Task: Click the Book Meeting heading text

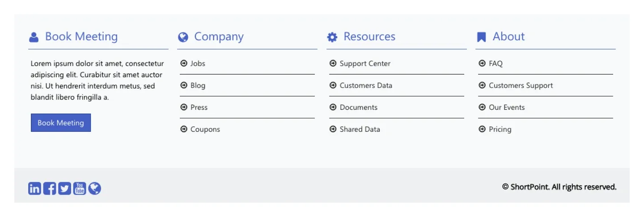Action: tap(81, 37)
